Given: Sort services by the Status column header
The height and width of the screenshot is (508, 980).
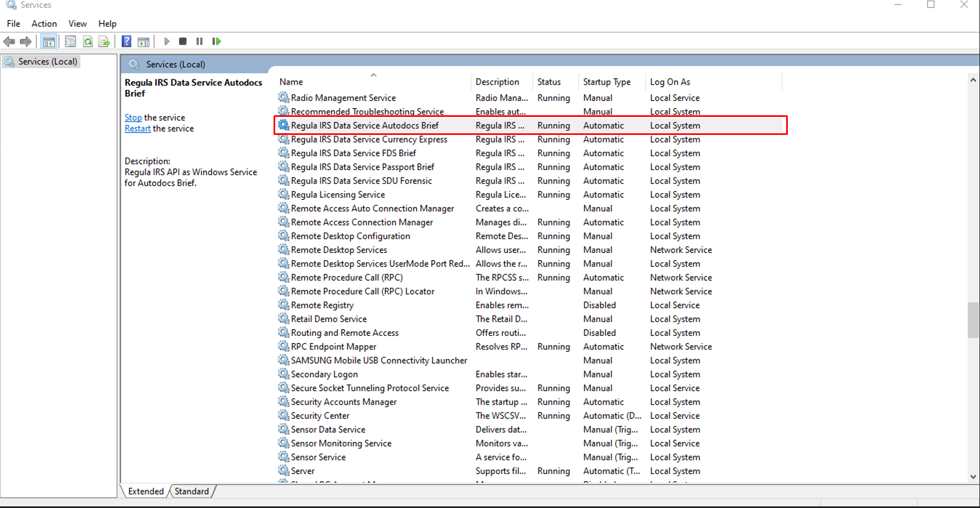Looking at the screenshot, I should [x=549, y=82].
